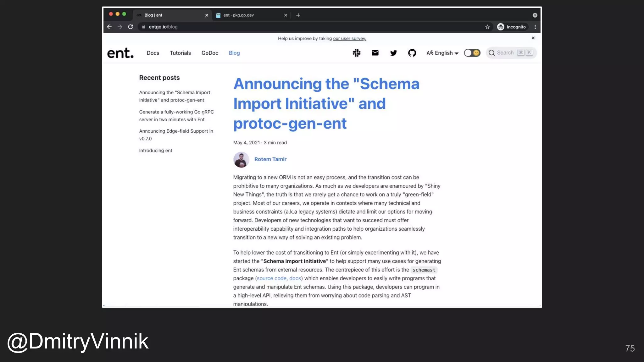Open the Tutorials nav item

click(x=180, y=53)
